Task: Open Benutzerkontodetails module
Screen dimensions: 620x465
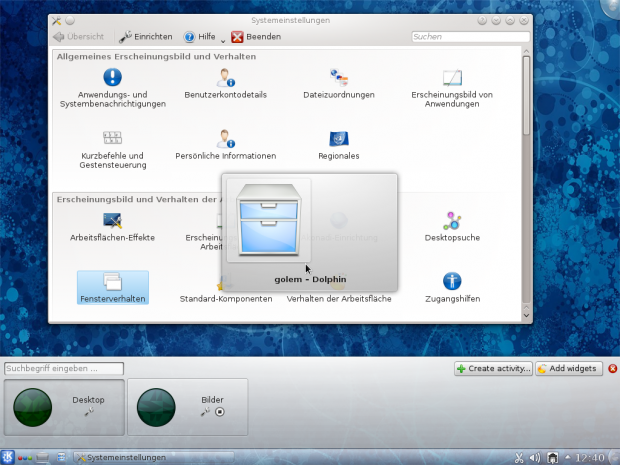Action: 226,78
